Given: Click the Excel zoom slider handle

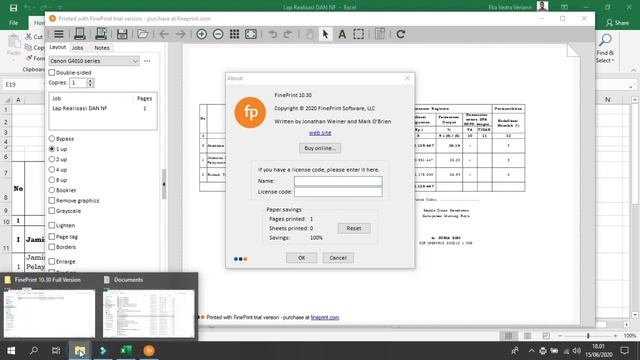Looking at the screenshot, I should [588, 336].
